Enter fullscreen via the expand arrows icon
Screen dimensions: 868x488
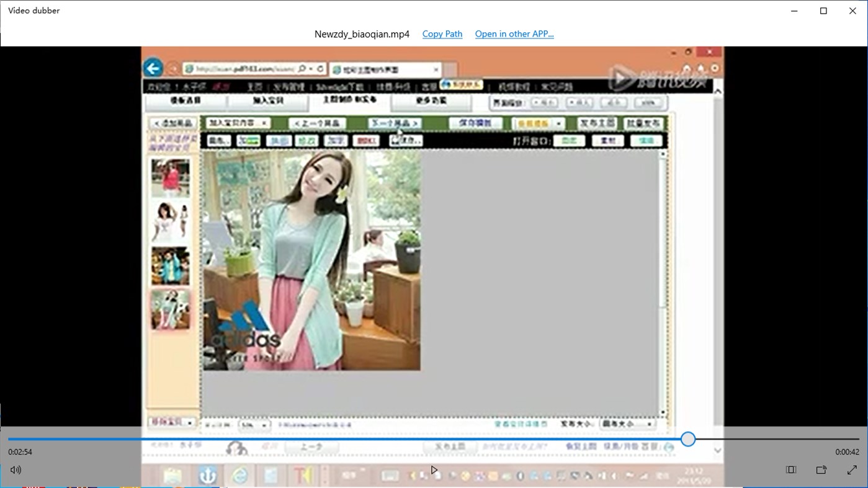(853, 469)
